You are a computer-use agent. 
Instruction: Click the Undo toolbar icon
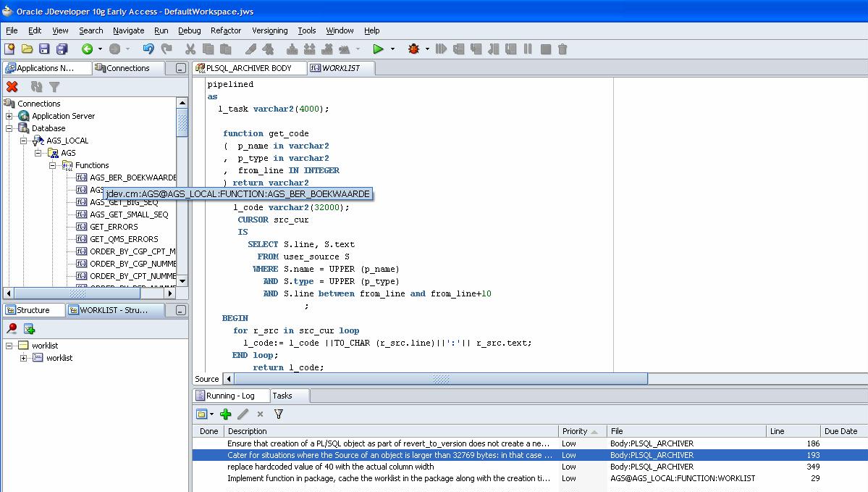148,49
